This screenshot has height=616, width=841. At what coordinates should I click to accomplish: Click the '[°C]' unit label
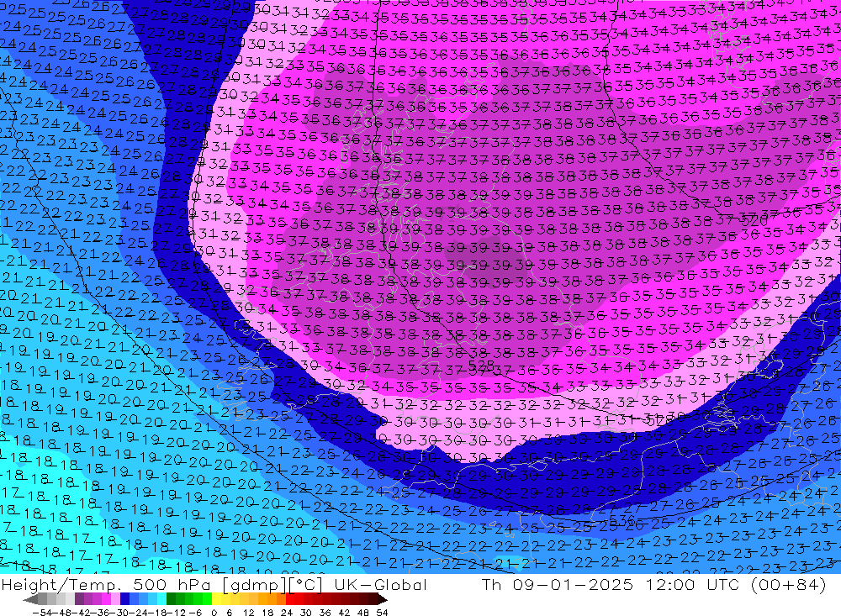click(304, 584)
